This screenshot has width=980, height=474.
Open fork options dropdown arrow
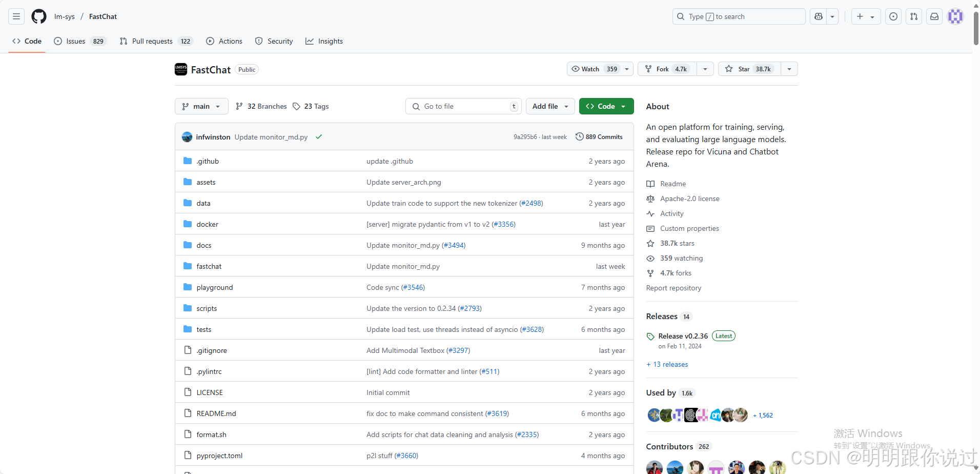(705, 69)
